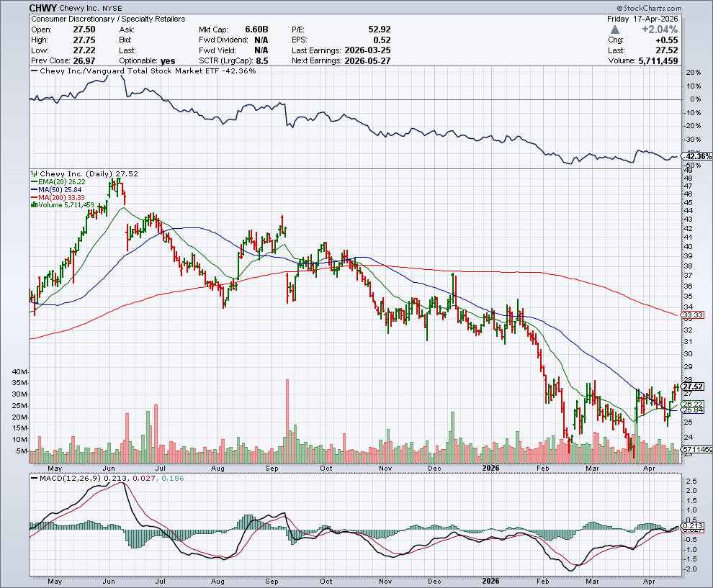The width and height of the screenshot is (713, 588).
Task: Click the gray up-triangle change indicator
Action: pyautogui.click(x=615, y=30)
